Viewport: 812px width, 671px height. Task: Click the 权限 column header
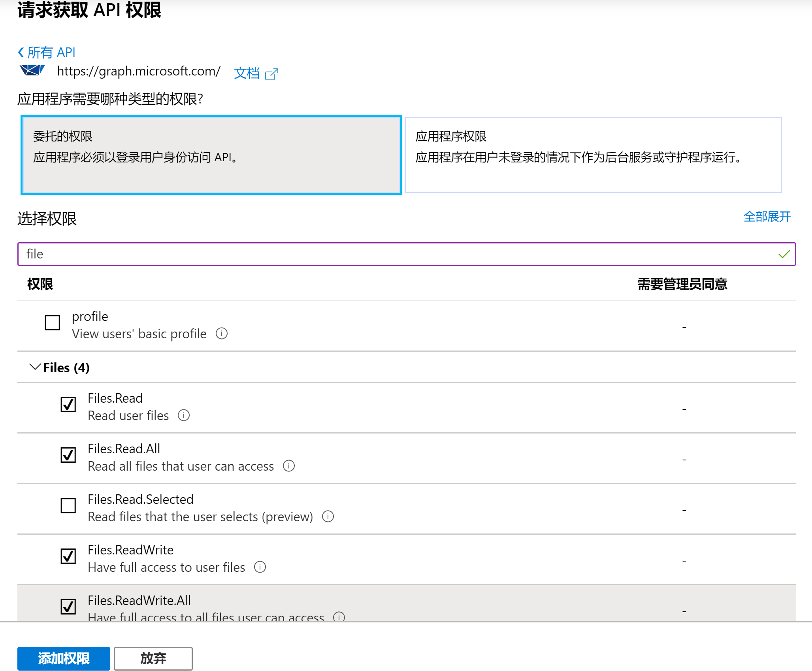[x=40, y=284]
